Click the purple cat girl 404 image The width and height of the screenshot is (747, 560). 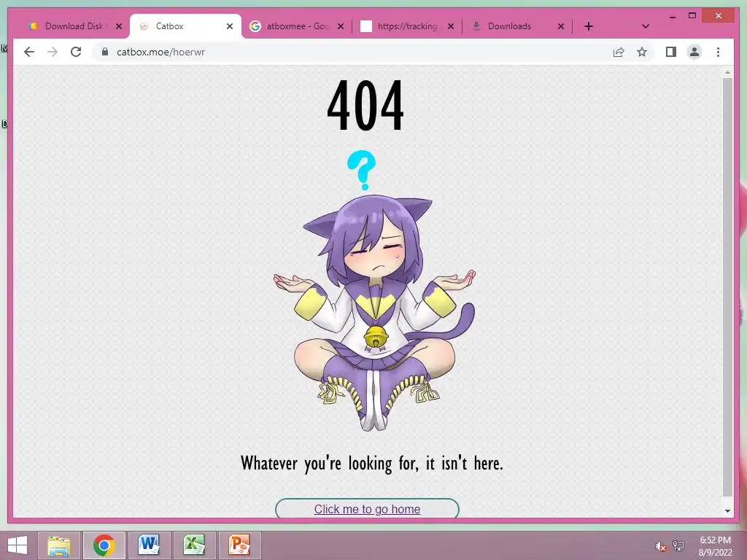374,290
